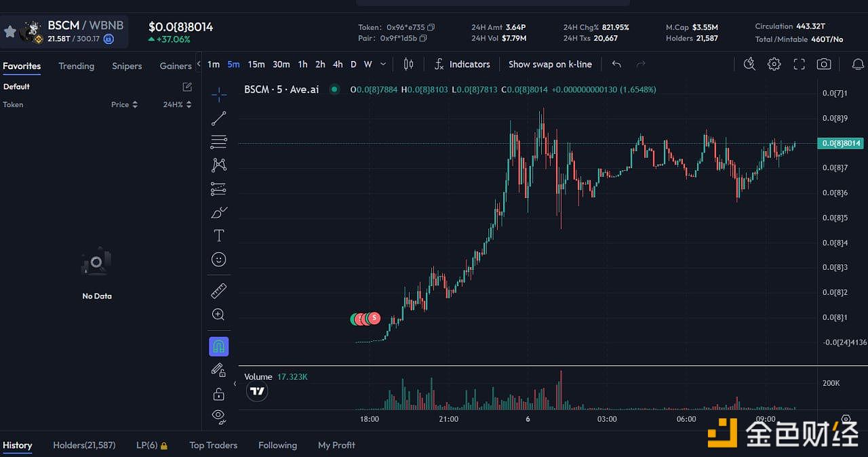Click the chart zoom-in tool
The height and width of the screenshot is (457, 868).
tap(218, 315)
